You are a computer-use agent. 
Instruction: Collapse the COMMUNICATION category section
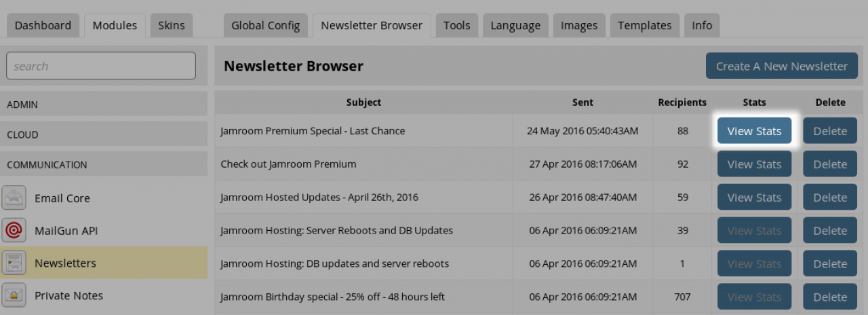pos(104,164)
